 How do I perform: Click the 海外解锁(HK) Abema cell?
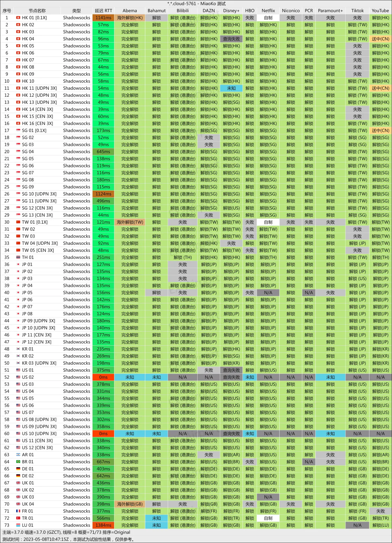coord(130,18)
